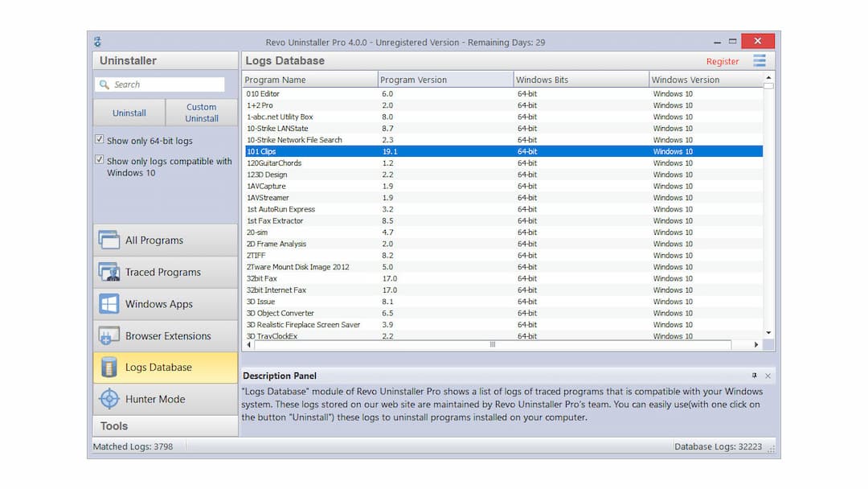Disable Show only logs compatible with Windows 10
Screen dimensions: 868x489
point(99,159)
